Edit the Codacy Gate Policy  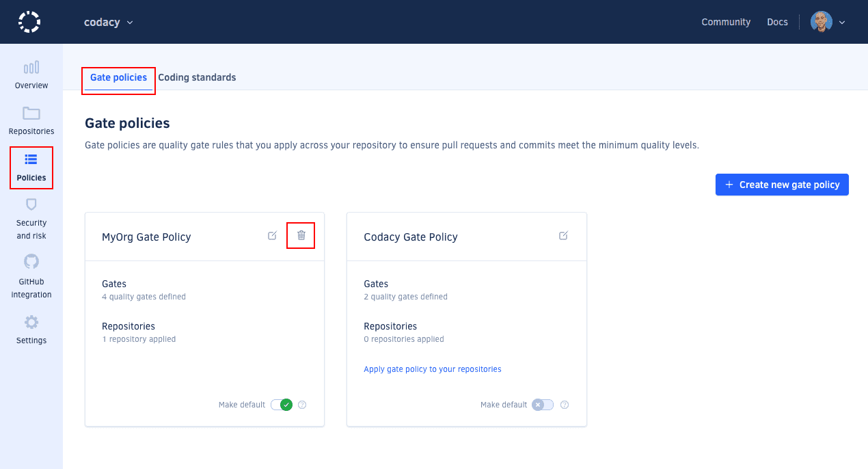pyautogui.click(x=563, y=236)
